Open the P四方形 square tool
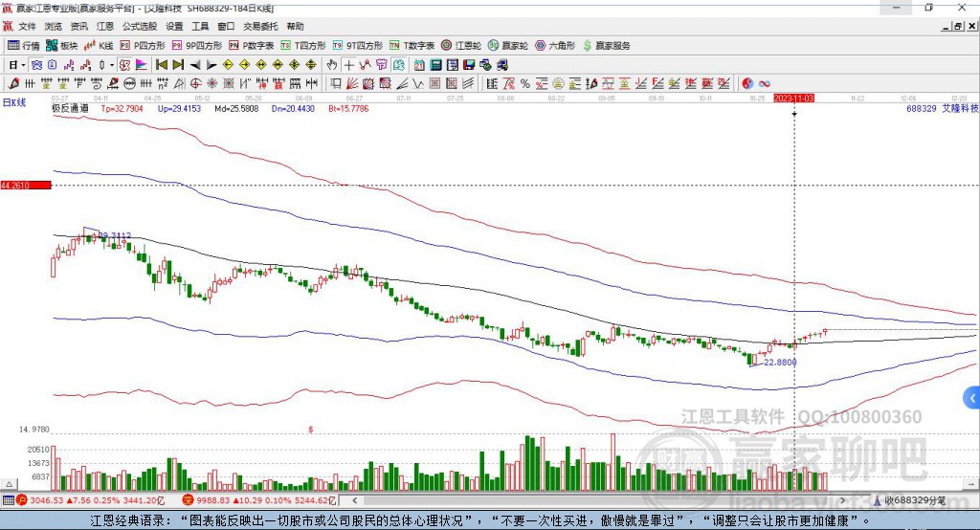 pyautogui.click(x=143, y=46)
